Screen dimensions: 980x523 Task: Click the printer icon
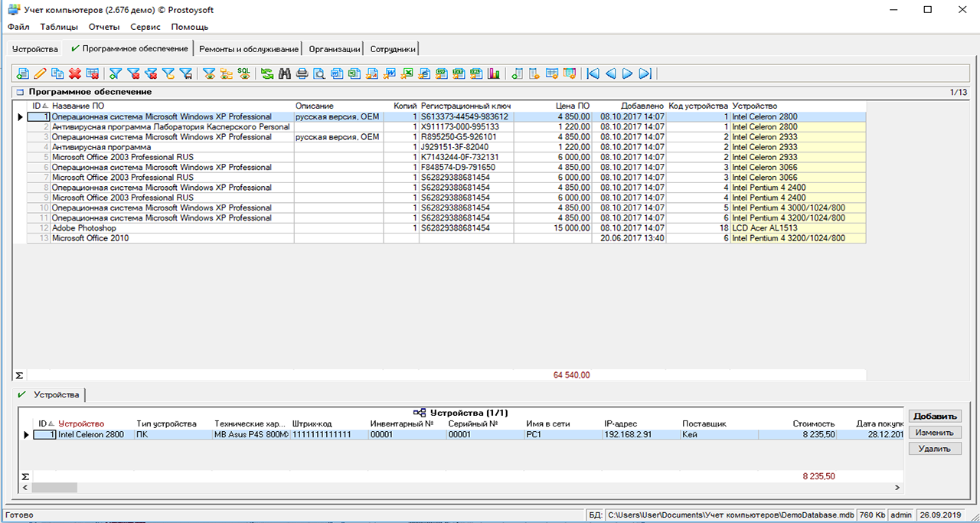pos(302,74)
